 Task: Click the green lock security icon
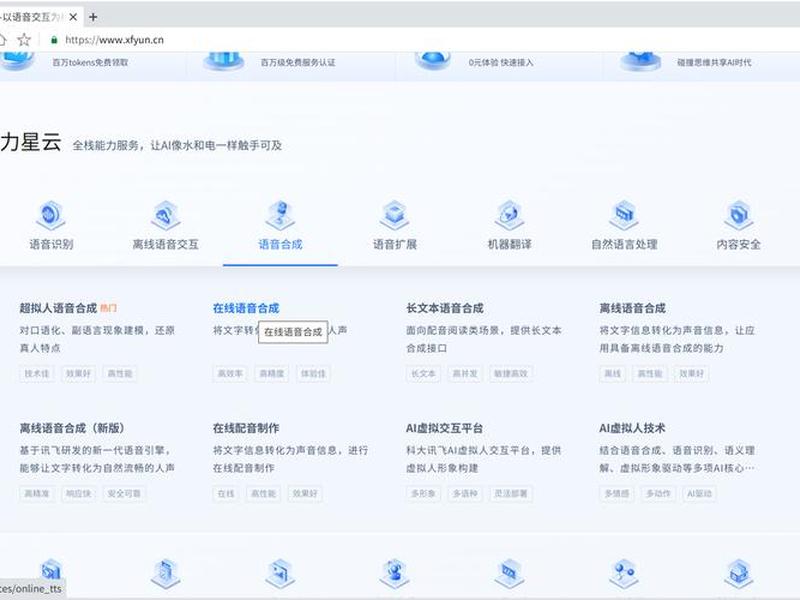pyautogui.click(x=54, y=40)
